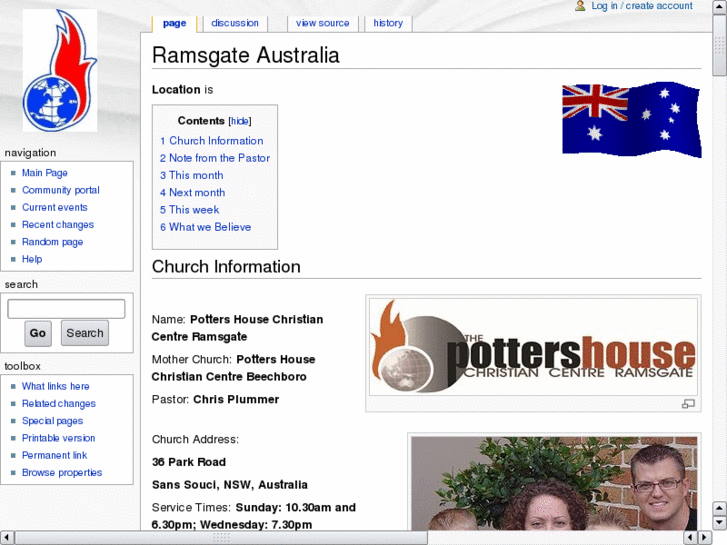Click the horizontal scrollbar right arrow at far right
Screen dimensions: 727x545
[705, 538]
